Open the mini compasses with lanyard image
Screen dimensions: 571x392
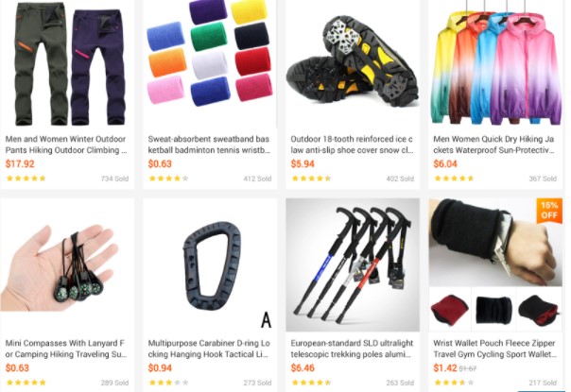67,265
